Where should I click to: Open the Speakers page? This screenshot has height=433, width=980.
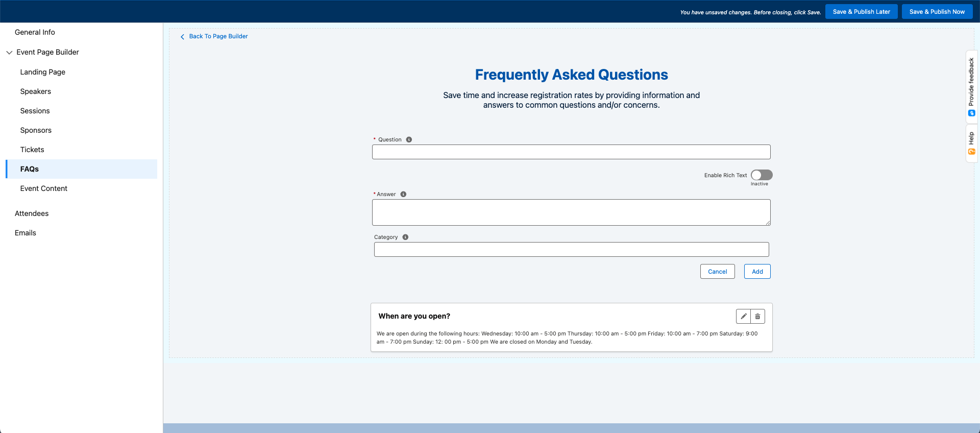pos(36,91)
